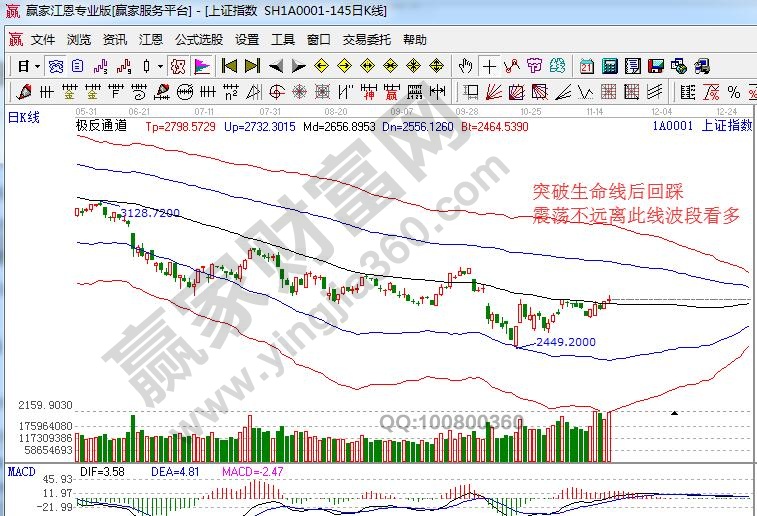Toggle the 极 reversal channel indicator button

click(x=178, y=67)
